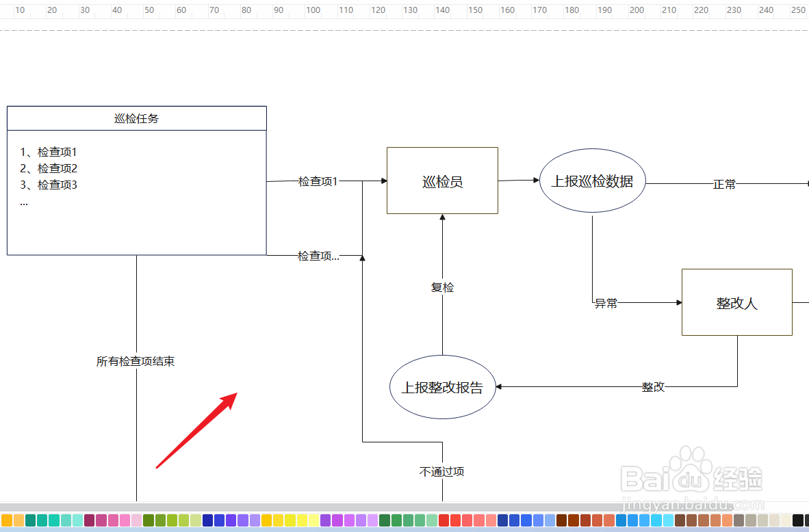Select the 巡检任务 titled container shape
809x532 pixels.
click(x=136, y=118)
